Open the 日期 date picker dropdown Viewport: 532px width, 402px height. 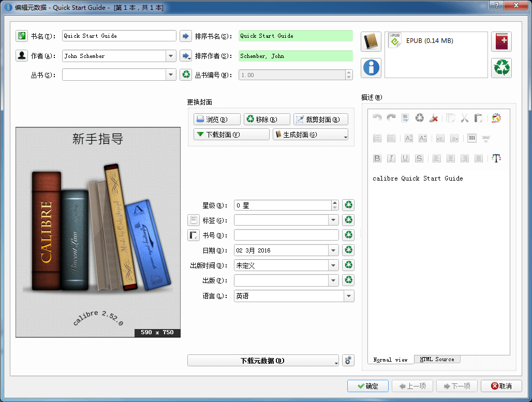[333, 250]
